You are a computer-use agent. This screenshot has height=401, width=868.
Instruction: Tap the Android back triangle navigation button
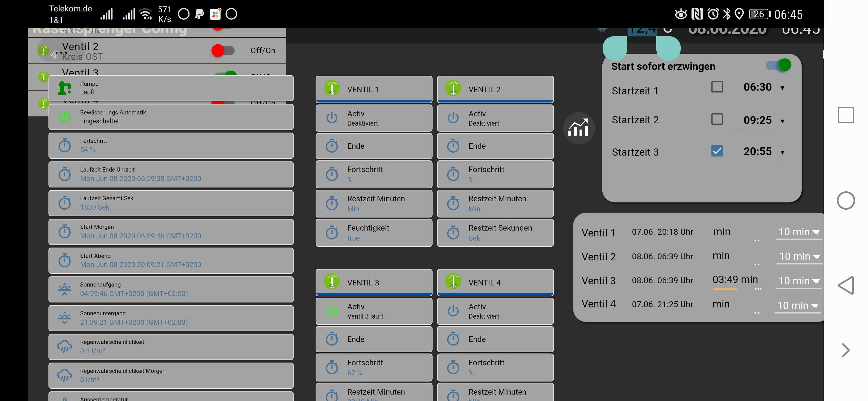pos(846,285)
